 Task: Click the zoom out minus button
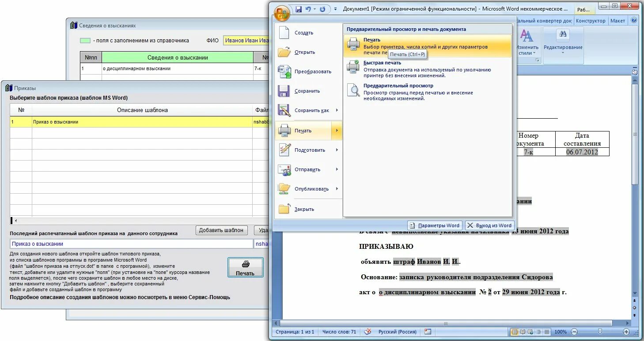pos(574,332)
